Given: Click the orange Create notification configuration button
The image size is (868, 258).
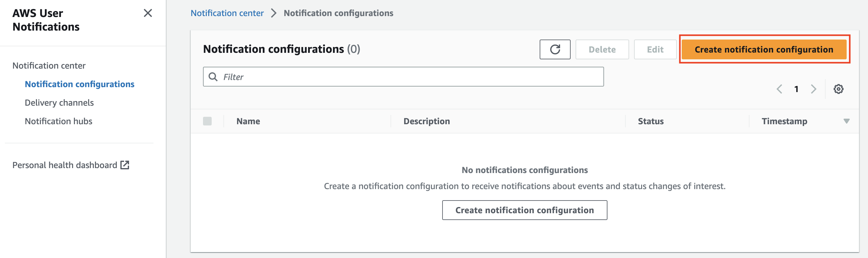Looking at the screenshot, I should tap(764, 49).
